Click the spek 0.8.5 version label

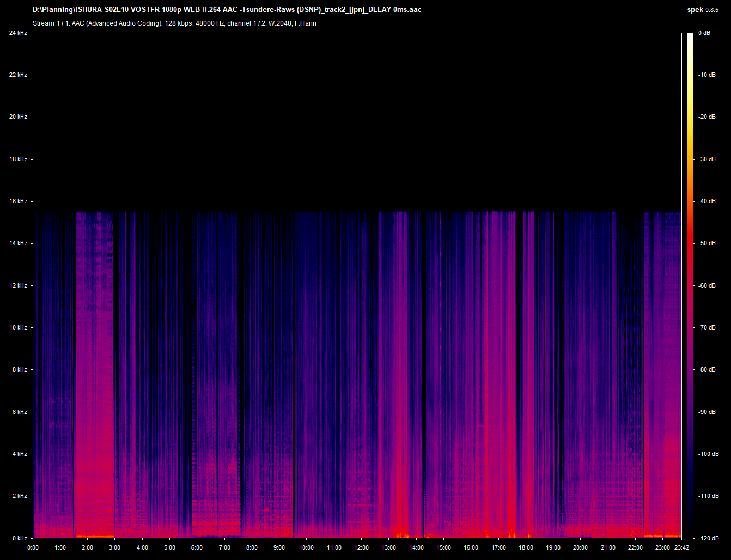click(703, 10)
